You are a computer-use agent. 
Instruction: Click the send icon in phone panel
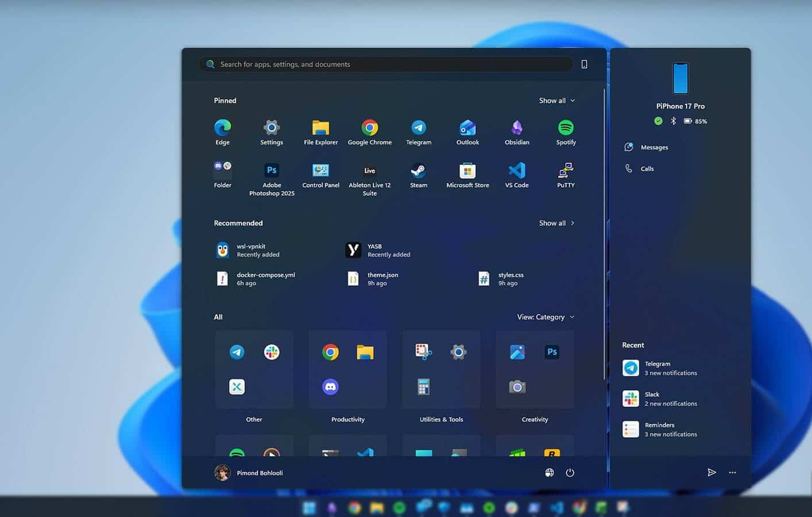pos(711,472)
